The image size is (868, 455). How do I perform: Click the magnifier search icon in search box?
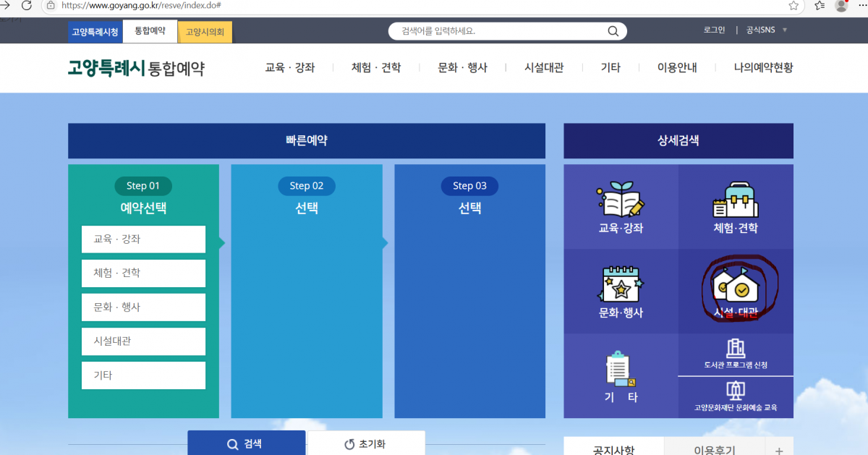coord(613,31)
